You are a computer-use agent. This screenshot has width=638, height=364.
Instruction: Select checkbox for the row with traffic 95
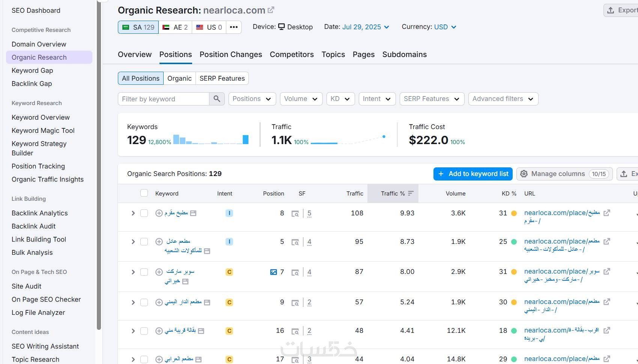coord(144,242)
